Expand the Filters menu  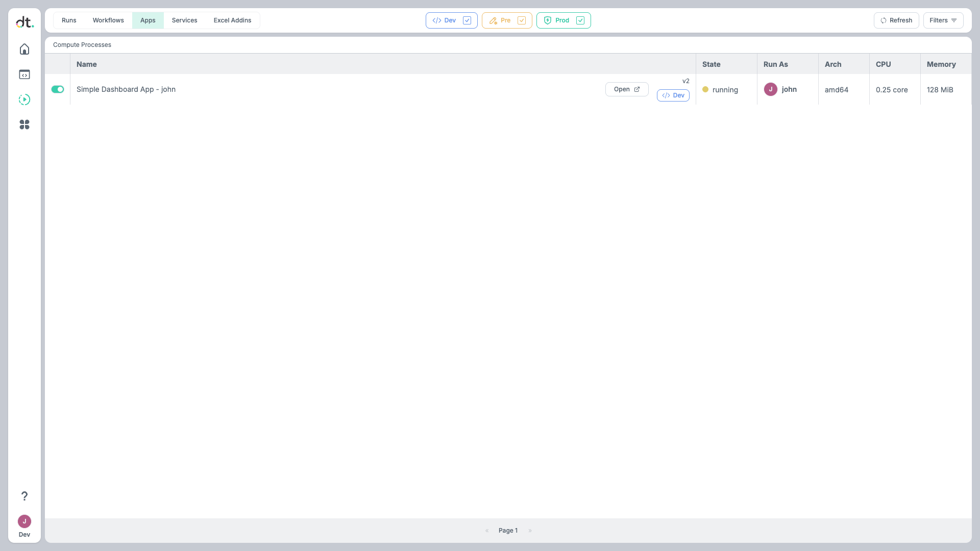tap(943, 20)
